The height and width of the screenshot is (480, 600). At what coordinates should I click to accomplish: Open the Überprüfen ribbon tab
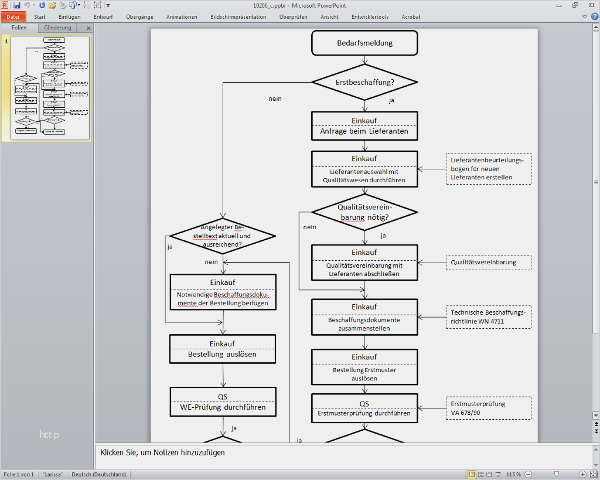293,17
